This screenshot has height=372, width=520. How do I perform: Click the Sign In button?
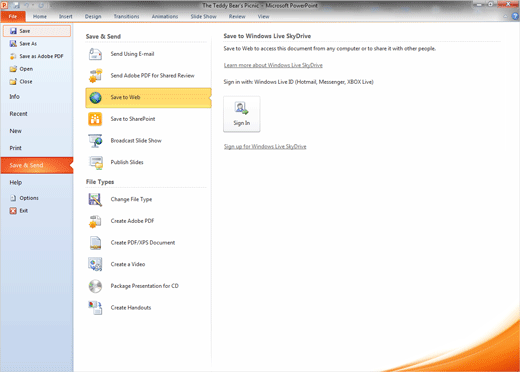242,114
